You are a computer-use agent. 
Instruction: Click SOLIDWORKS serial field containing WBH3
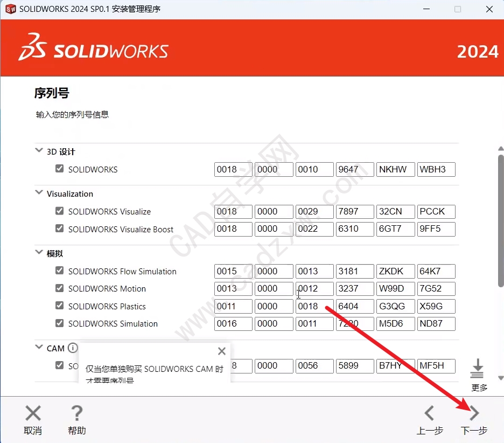436,170
